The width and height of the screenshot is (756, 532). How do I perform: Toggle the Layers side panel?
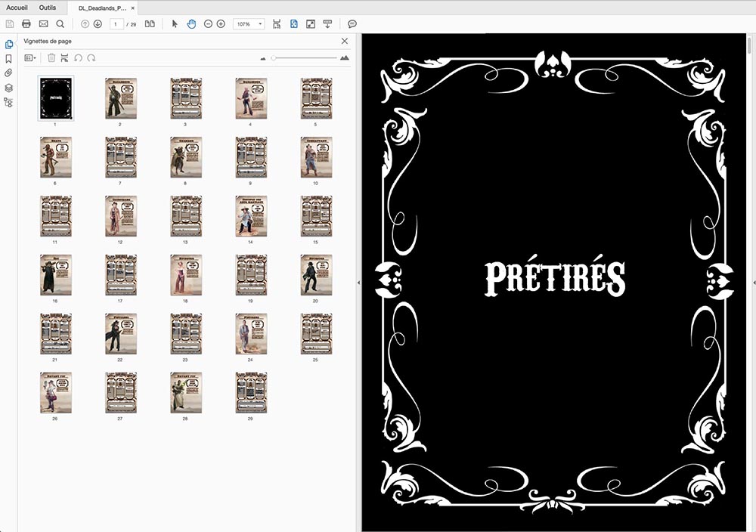[x=9, y=88]
